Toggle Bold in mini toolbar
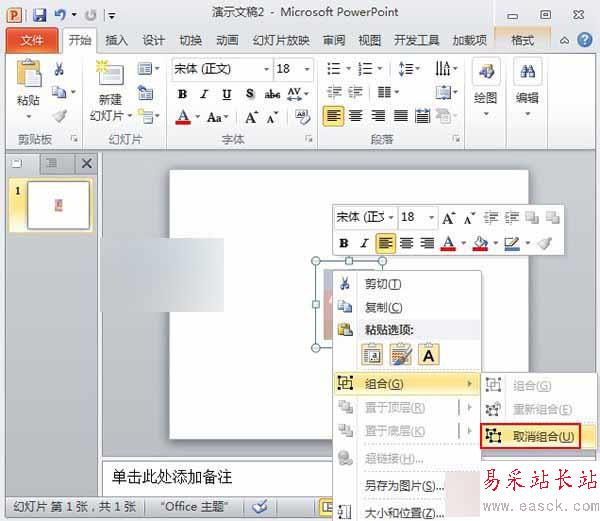The image size is (600, 521). pos(344,243)
